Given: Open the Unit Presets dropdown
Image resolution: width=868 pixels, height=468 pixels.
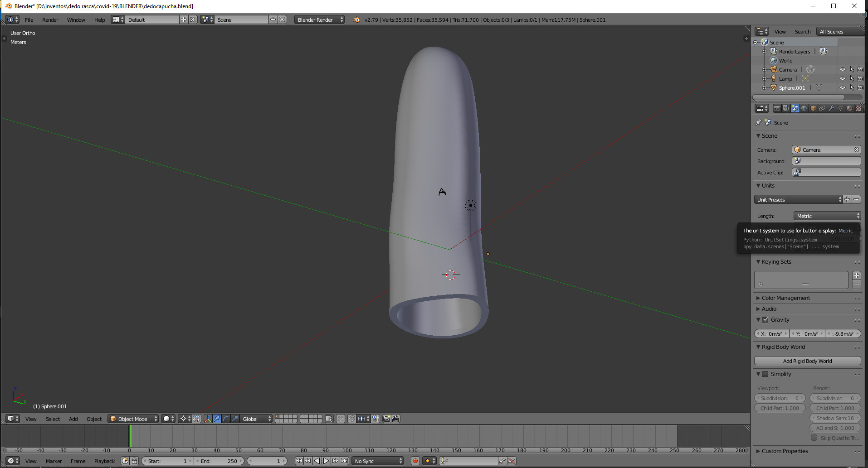Looking at the screenshot, I should [x=798, y=199].
